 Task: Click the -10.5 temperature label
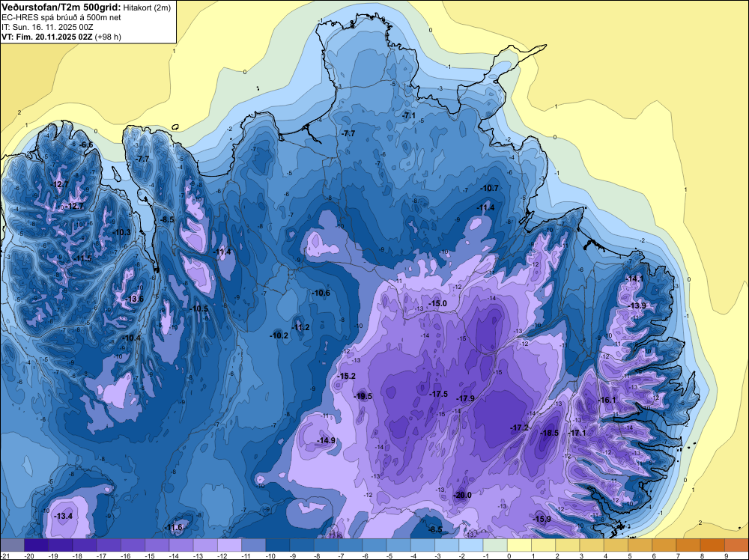199,309
